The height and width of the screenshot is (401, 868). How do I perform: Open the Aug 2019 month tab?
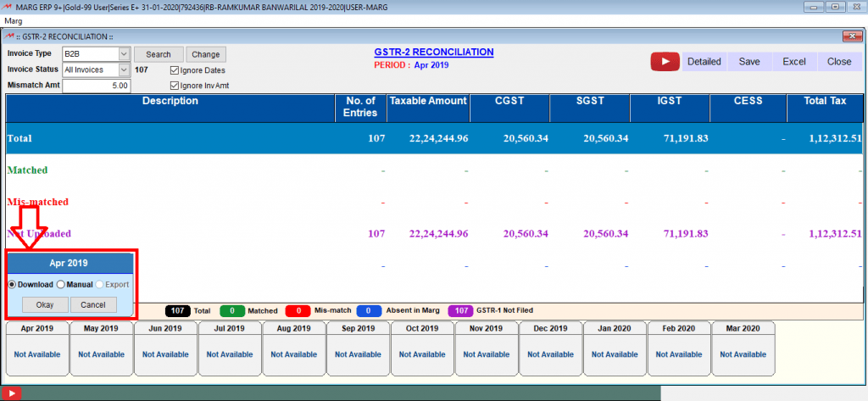(294, 348)
